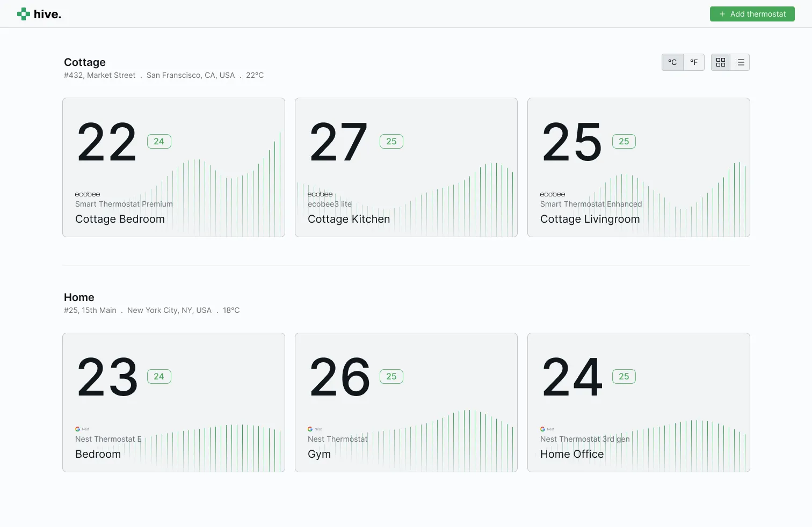The image size is (812, 527).
Task: Open the Cottage Livingroom thermostat card
Action: (639, 167)
